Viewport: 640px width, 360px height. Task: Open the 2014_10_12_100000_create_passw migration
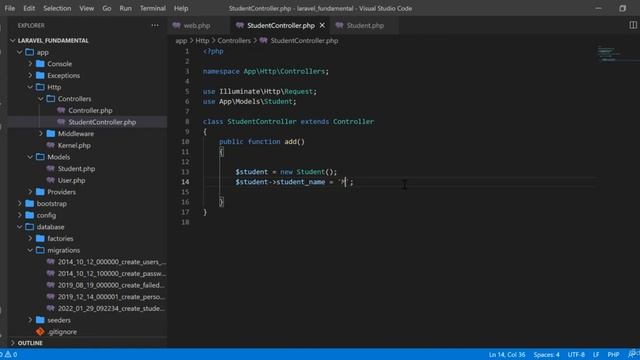[x=112, y=273]
